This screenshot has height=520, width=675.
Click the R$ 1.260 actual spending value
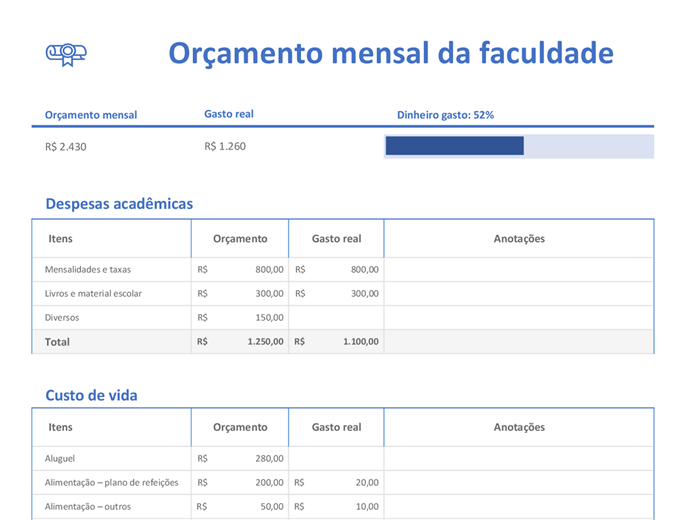point(225,146)
